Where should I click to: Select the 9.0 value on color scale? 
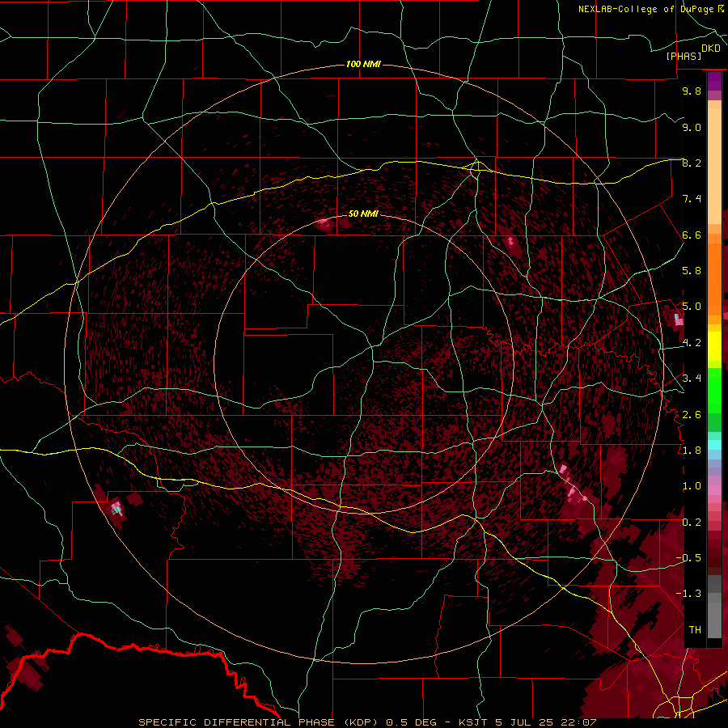692,127
